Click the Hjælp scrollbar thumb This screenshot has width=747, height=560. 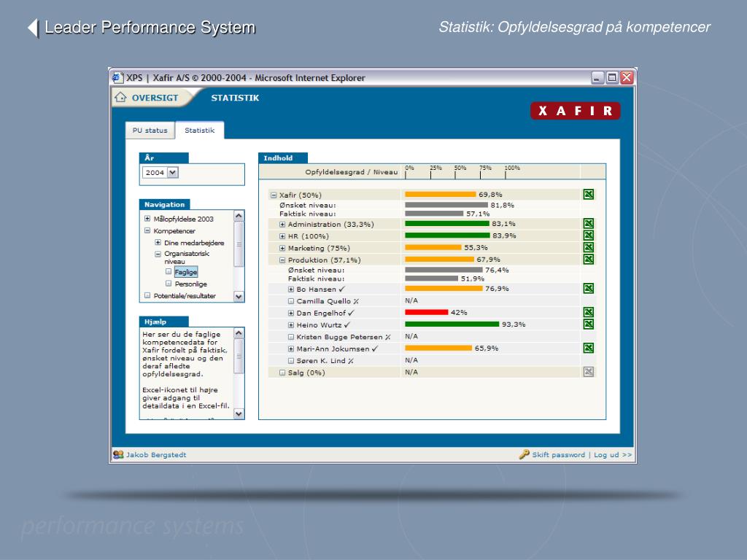pyautogui.click(x=239, y=356)
